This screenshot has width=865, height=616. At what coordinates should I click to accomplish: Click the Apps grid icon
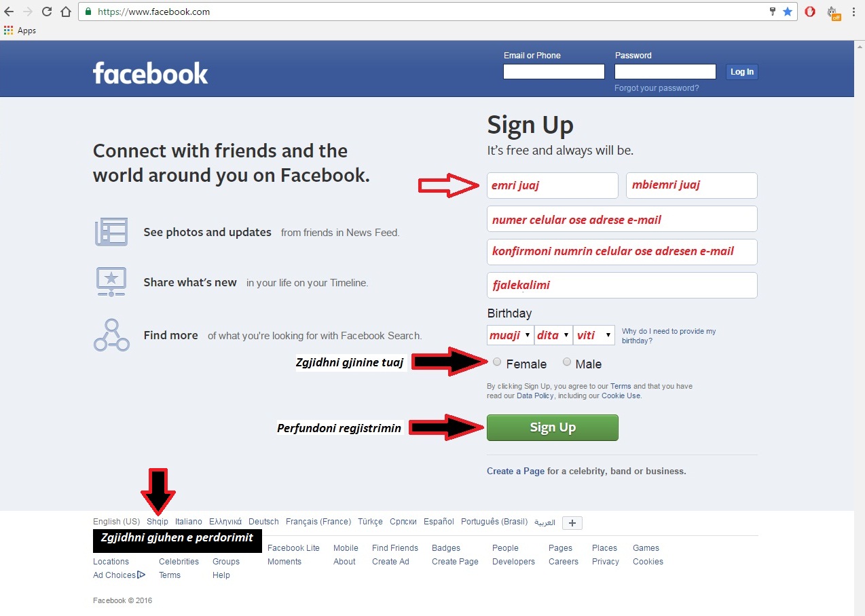[x=8, y=31]
